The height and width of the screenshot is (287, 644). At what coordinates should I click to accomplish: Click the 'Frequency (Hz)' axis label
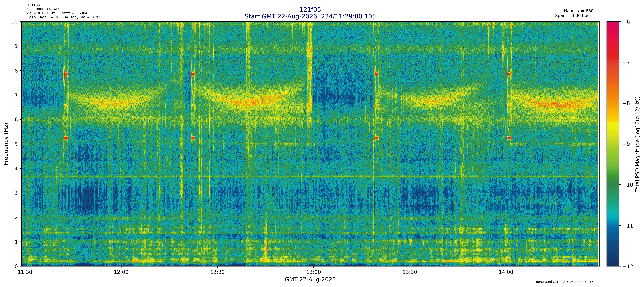(x=6, y=144)
